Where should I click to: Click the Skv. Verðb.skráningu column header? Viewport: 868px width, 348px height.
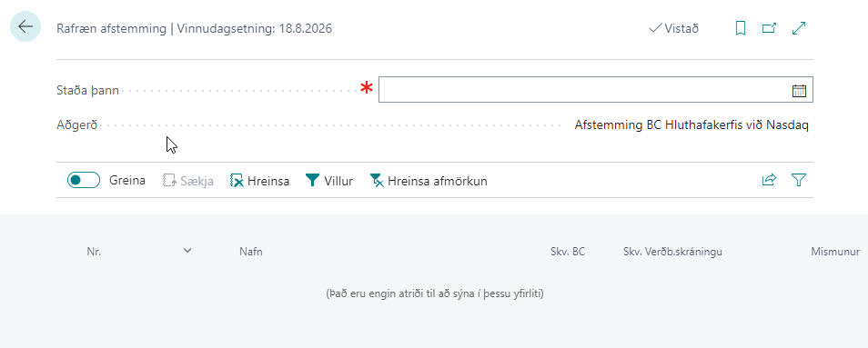pyautogui.click(x=672, y=252)
